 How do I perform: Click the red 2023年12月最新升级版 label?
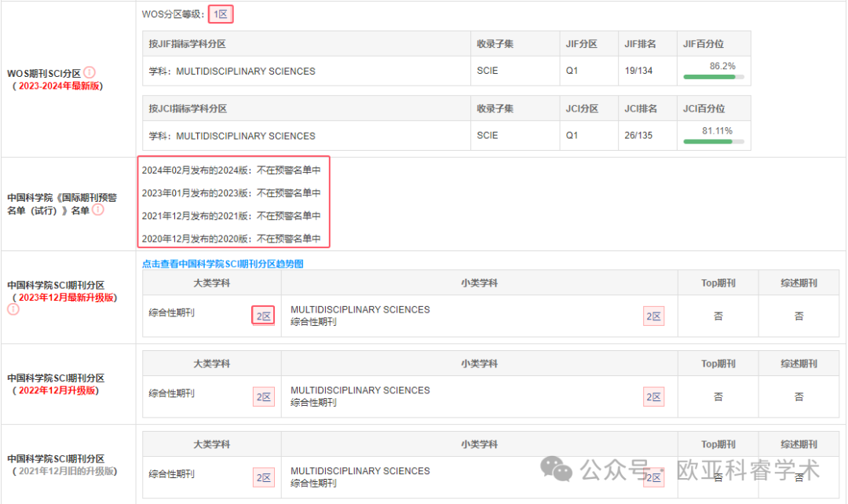pyautogui.click(x=66, y=298)
